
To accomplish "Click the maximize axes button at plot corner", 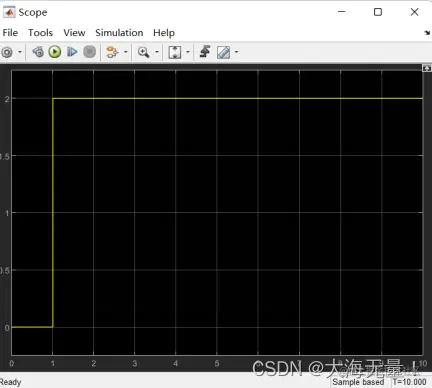I will tap(427, 68).
